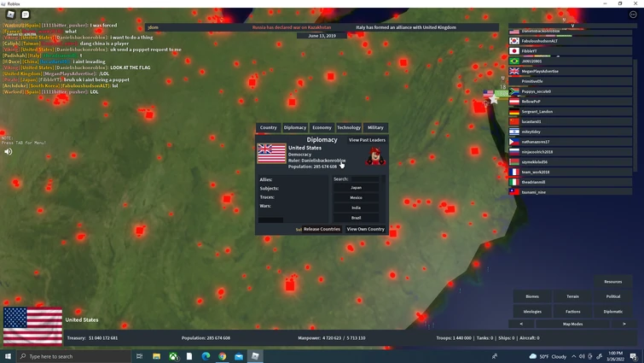This screenshot has height=363, width=644.
Task: Click Belarus flag beside szymekloled56
Action: click(514, 161)
